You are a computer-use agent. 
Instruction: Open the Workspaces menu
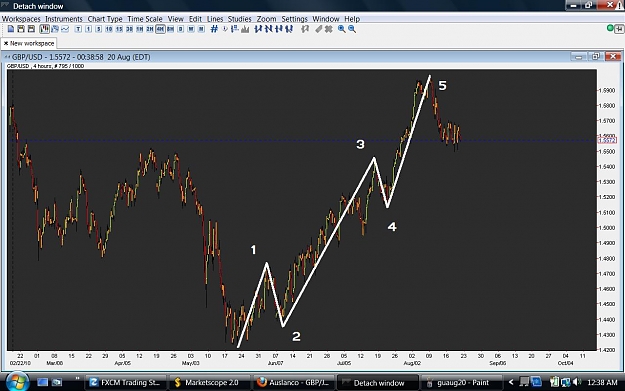click(21, 19)
